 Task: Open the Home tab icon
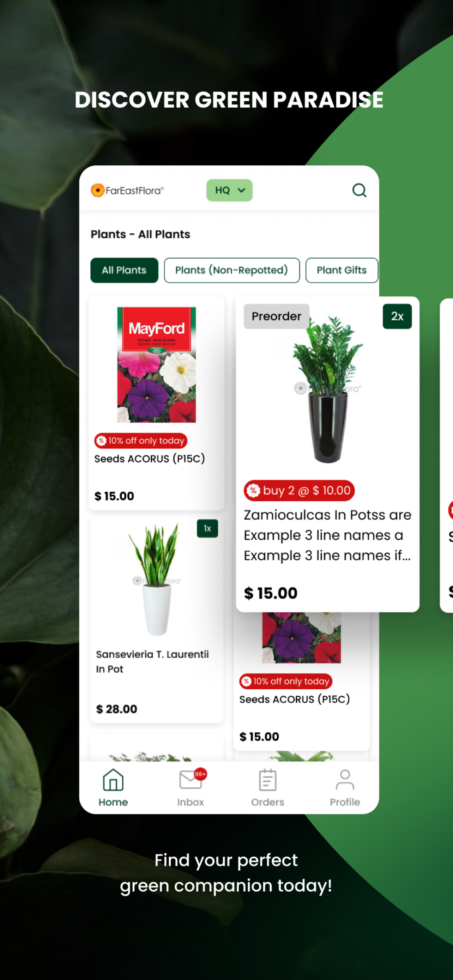tap(113, 779)
